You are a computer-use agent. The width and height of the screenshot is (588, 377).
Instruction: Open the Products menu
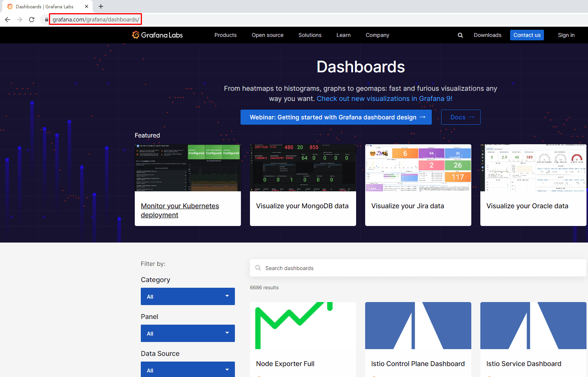(x=225, y=35)
